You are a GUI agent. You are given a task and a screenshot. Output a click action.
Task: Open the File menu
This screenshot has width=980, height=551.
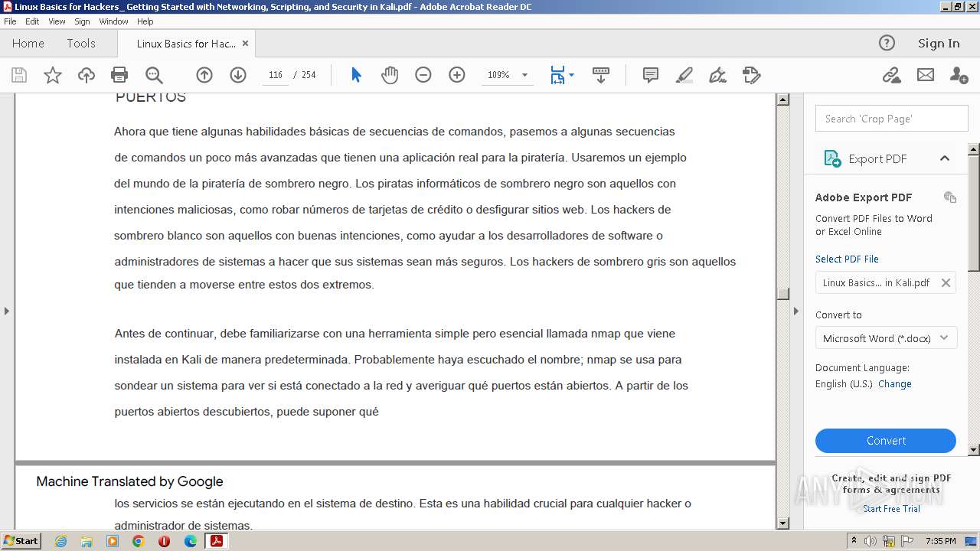coord(10,21)
